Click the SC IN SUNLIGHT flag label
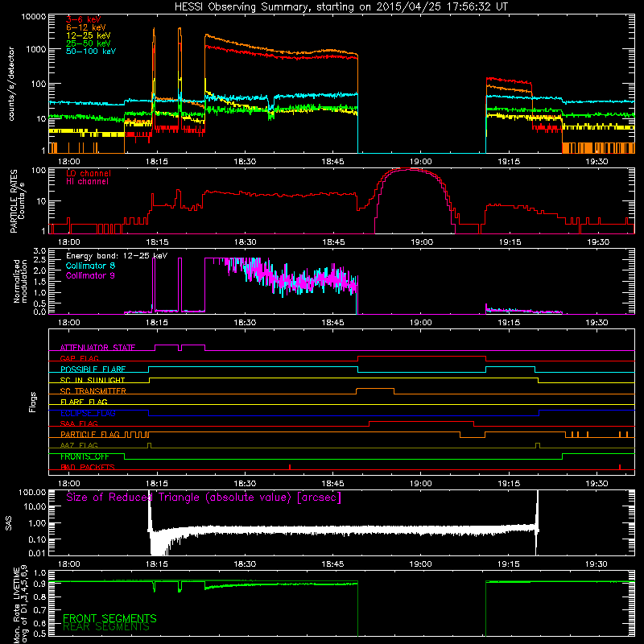Viewport: 644px width, 644px height. pos(93,380)
